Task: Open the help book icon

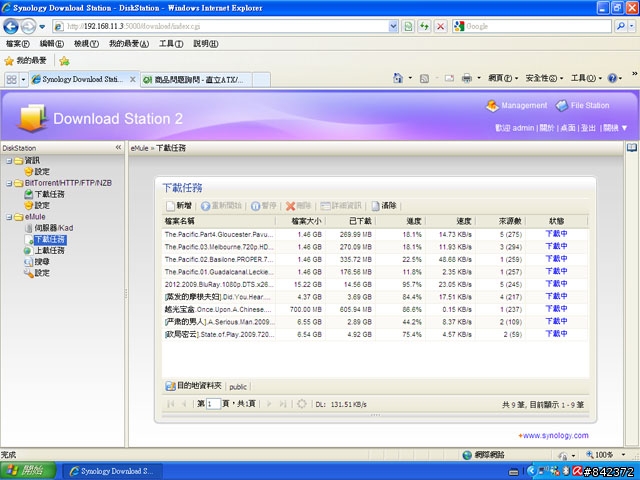Action: click(631, 147)
